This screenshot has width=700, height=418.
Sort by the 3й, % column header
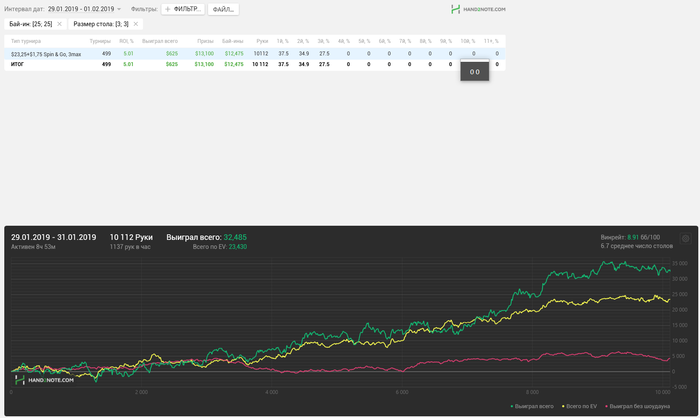(323, 41)
